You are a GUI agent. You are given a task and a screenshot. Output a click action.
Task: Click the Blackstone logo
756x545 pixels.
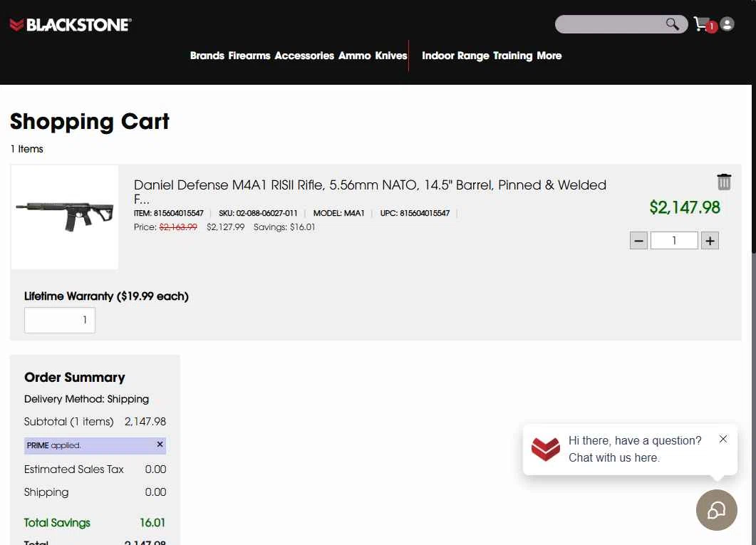[x=71, y=24]
